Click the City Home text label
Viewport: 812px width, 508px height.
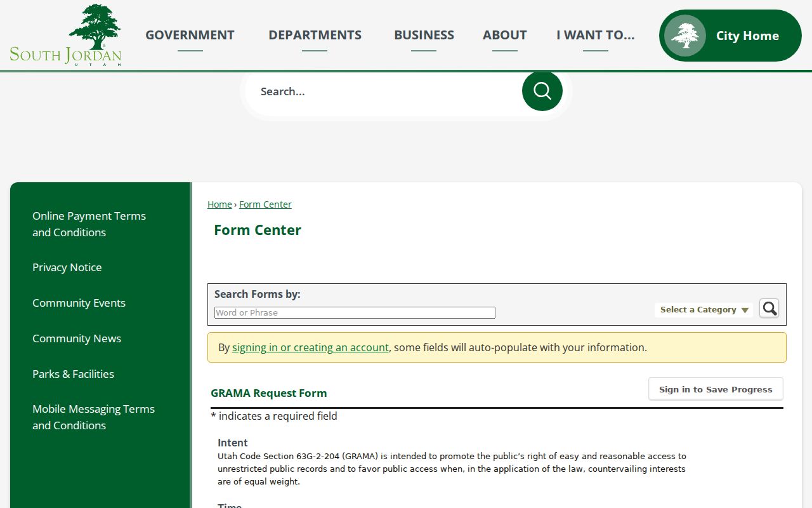[747, 36]
